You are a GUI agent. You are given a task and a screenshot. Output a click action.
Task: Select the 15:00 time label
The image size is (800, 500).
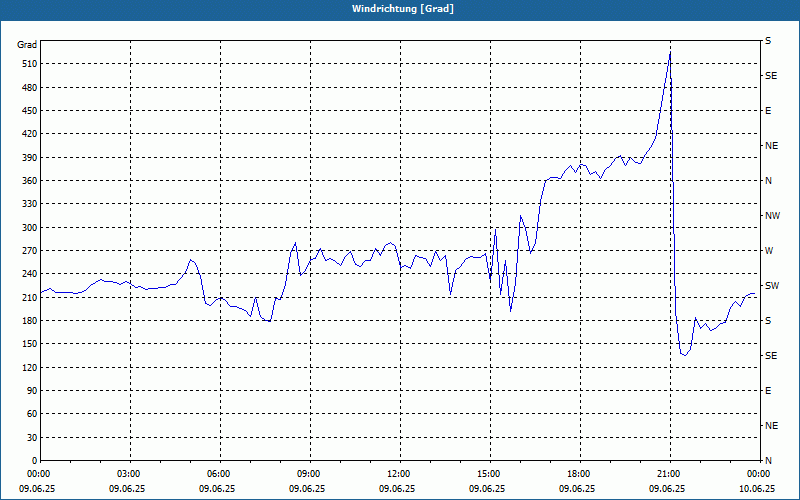490,474
